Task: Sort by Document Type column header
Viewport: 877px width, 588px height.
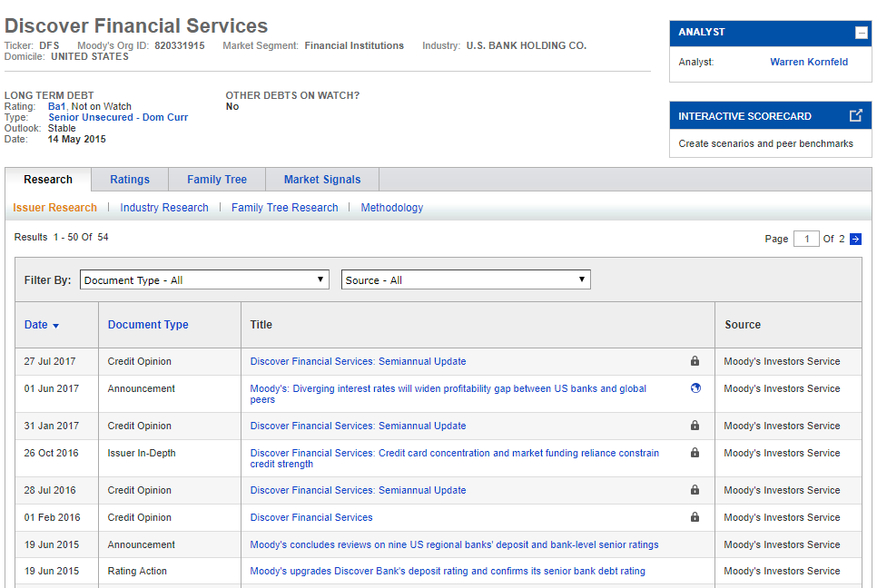Action: click(x=148, y=325)
